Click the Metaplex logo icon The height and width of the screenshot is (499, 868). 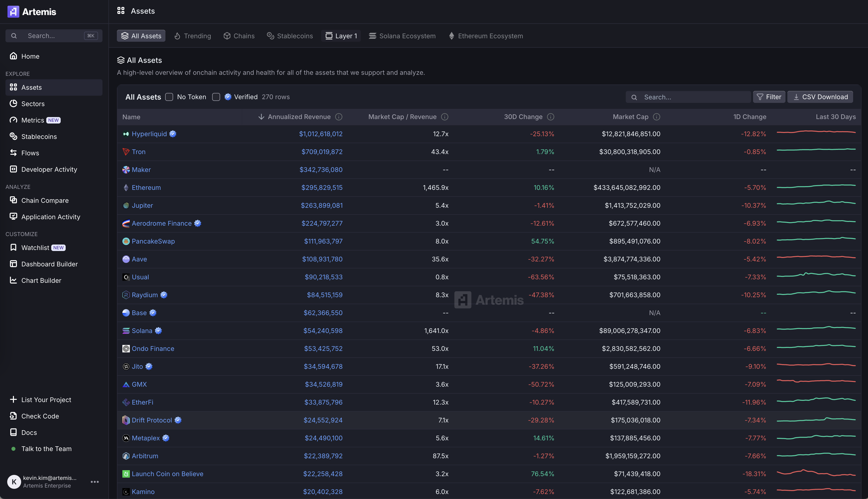[126, 438]
